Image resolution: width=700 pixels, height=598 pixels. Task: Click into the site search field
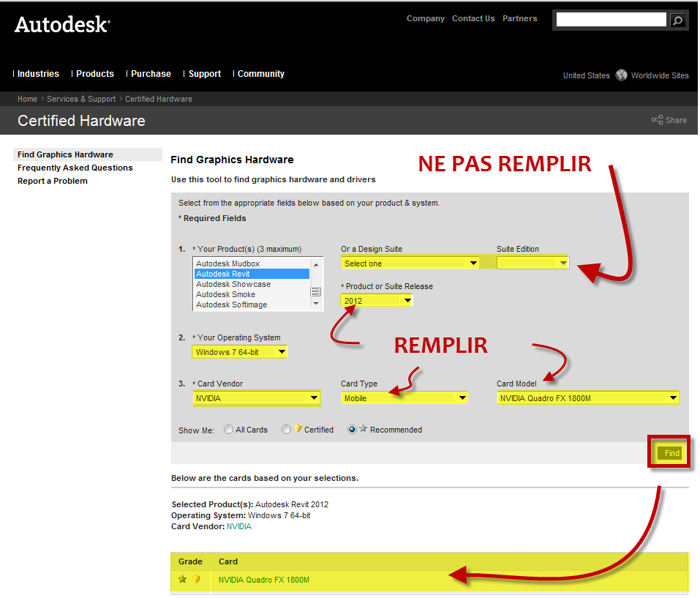click(611, 20)
